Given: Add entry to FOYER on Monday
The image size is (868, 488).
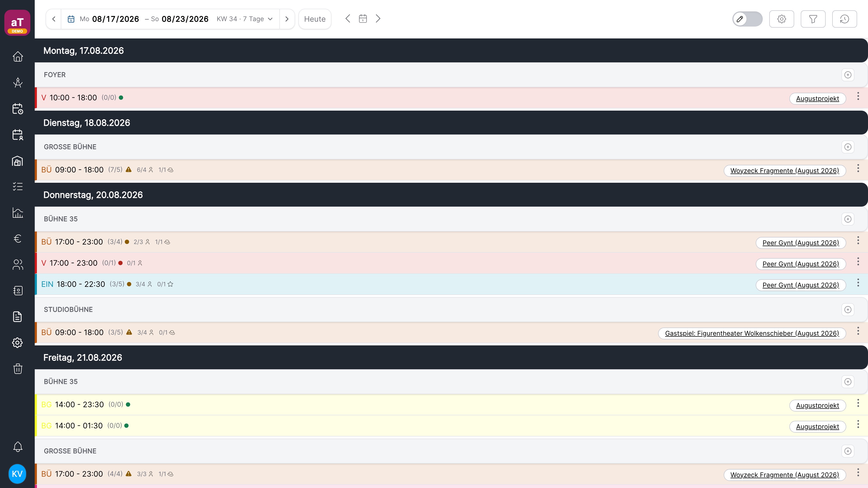Looking at the screenshot, I should coord(848,75).
